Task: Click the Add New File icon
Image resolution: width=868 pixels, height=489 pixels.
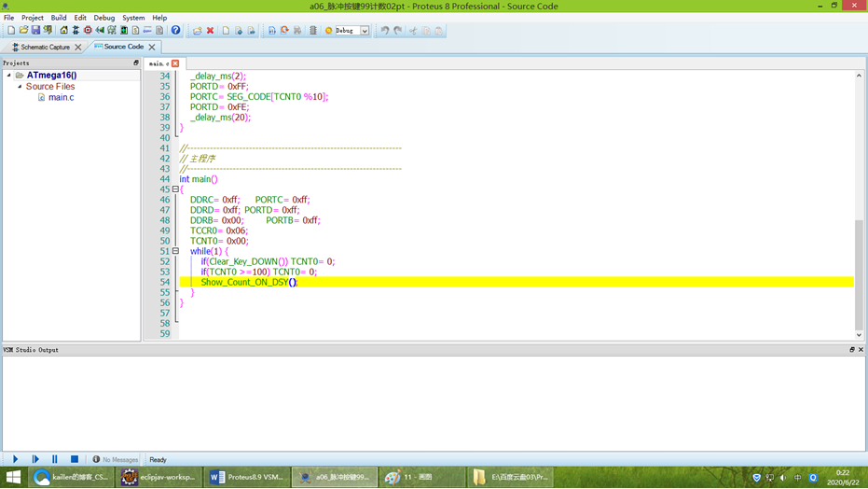Action: pos(226,31)
